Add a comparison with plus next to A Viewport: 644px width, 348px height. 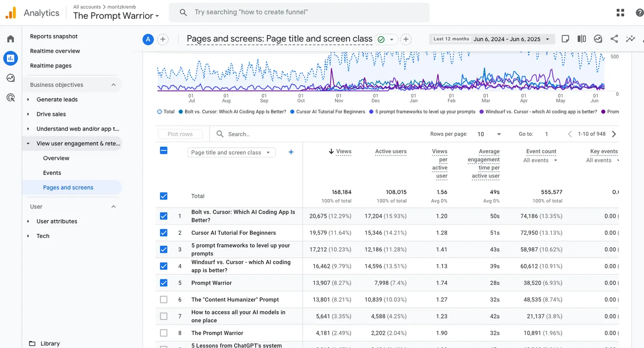pyautogui.click(x=163, y=39)
